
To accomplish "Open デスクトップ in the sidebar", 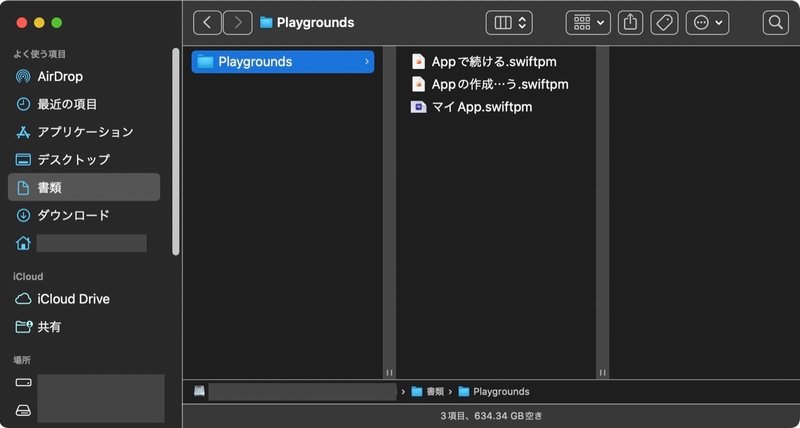I will [84, 159].
